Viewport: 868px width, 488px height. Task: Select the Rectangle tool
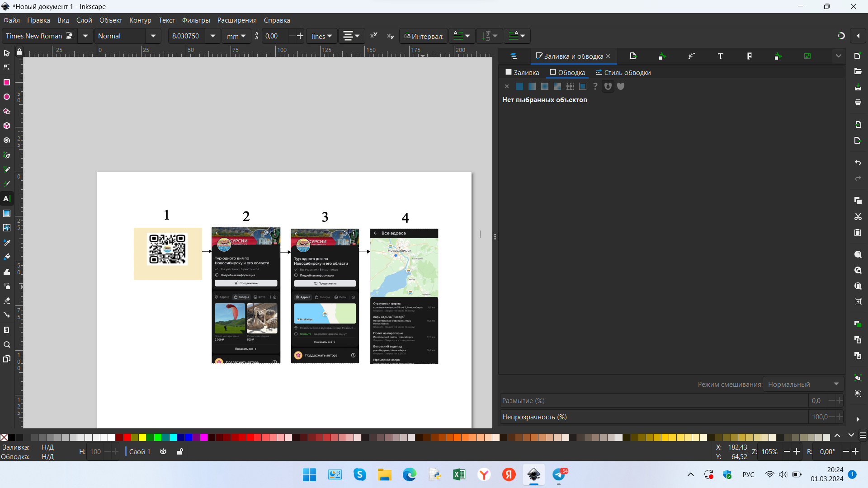[7, 82]
